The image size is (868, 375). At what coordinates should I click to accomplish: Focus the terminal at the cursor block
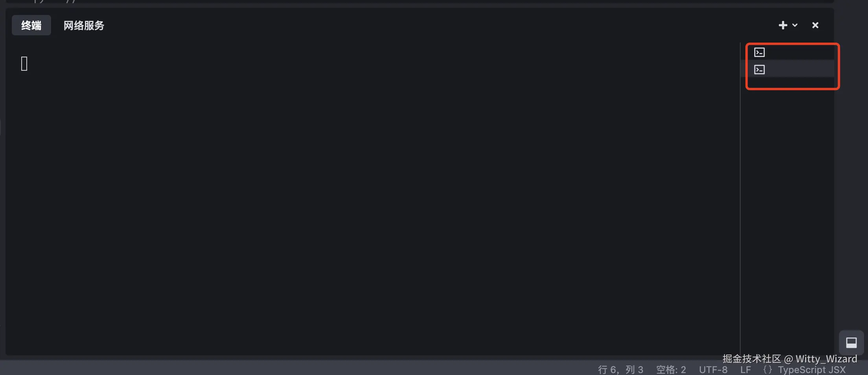(24, 64)
